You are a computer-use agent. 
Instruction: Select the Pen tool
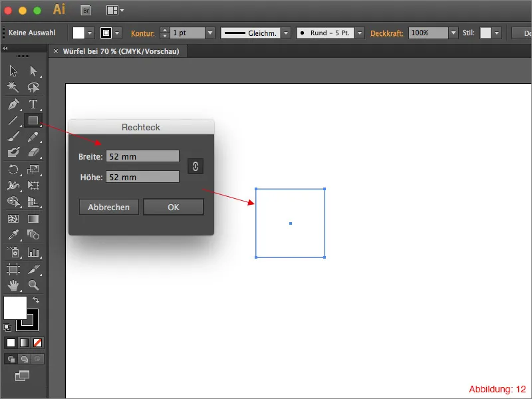click(x=13, y=104)
